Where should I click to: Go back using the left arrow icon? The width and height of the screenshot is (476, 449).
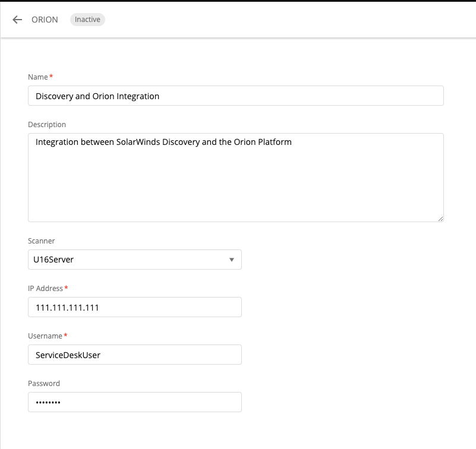[17, 20]
